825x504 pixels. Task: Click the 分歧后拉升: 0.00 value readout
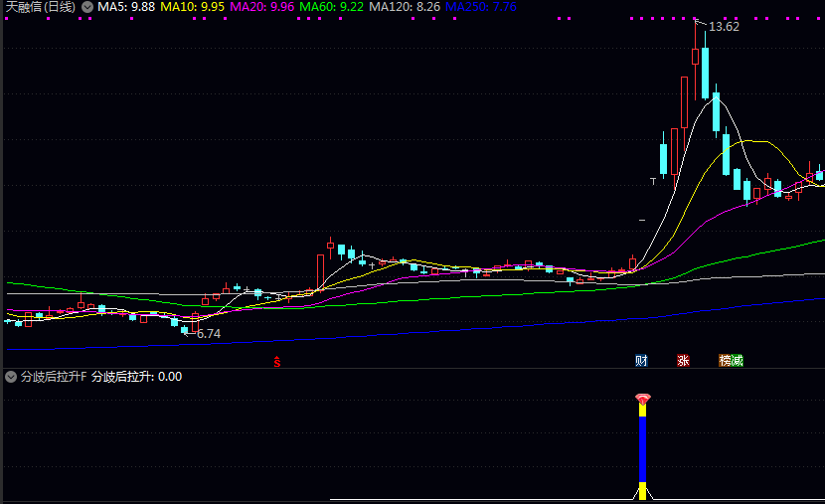[x=136, y=377]
